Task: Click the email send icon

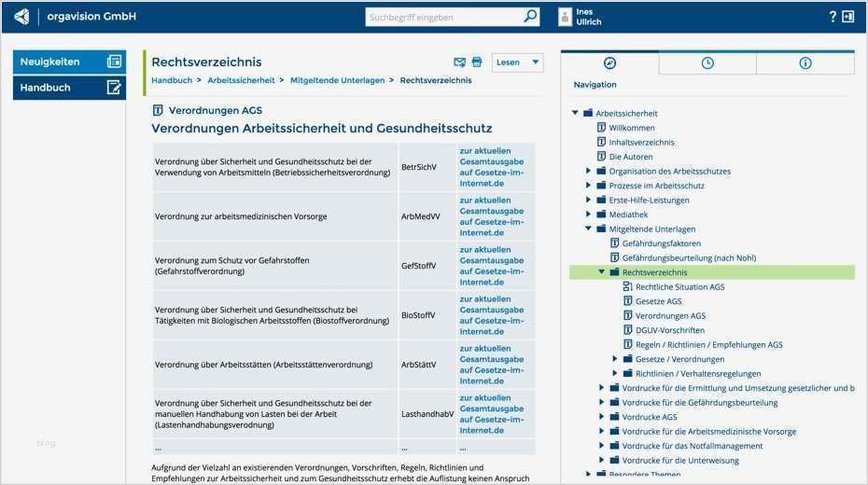Action: tap(459, 62)
